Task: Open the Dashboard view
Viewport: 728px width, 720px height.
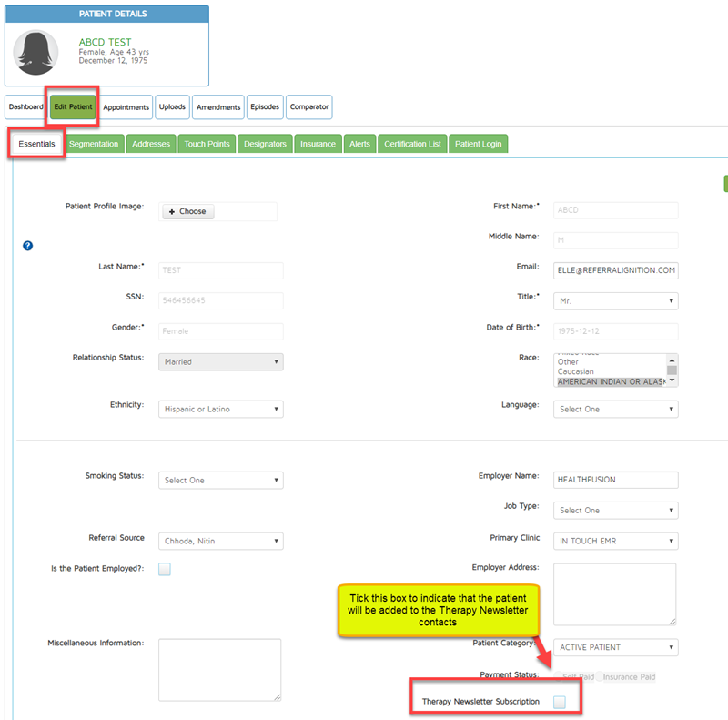Action: point(26,107)
